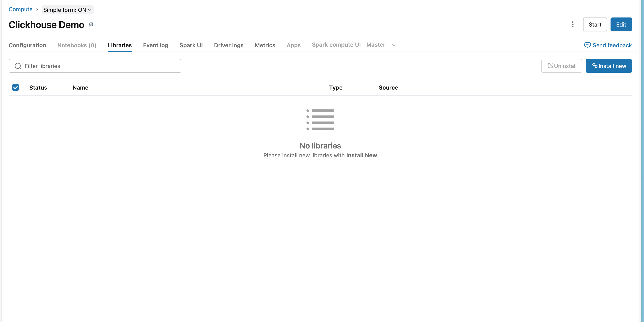Open the Simple form: ON dropdown
644x322 pixels.
[67, 10]
